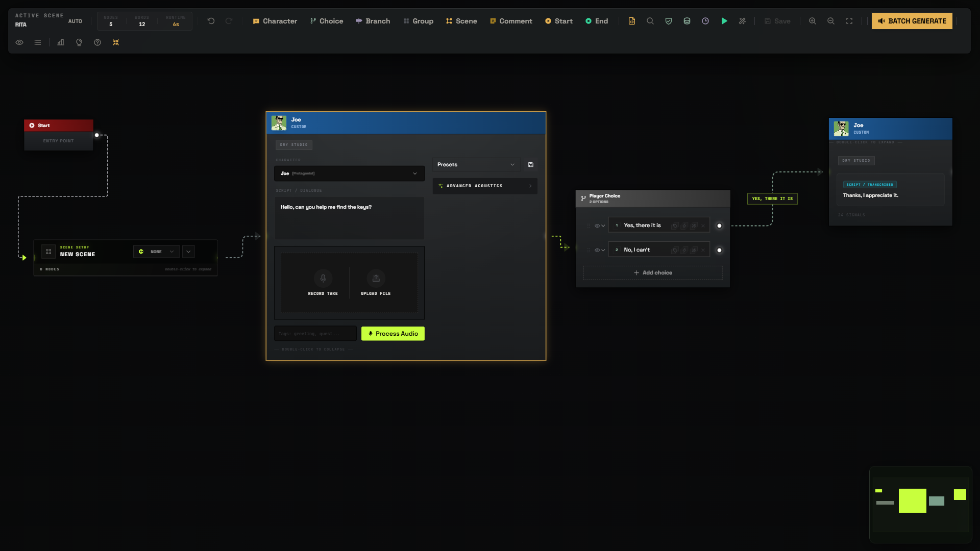
Task: Open the database icon in toolbar
Action: coord(687,21)
